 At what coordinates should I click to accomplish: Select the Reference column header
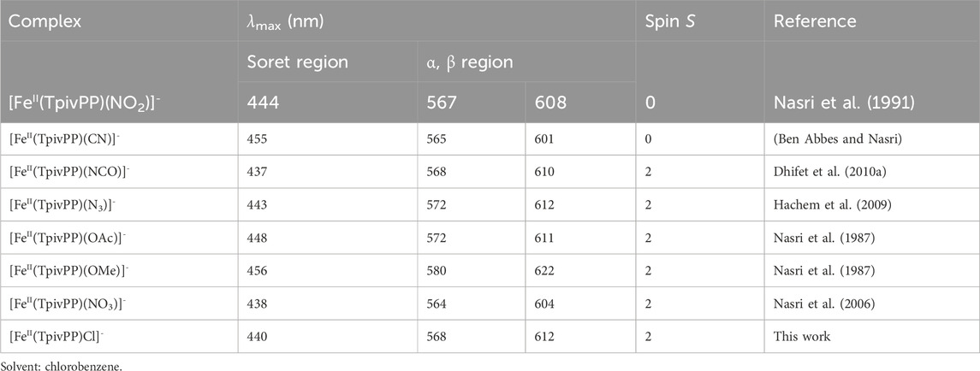[814, 21]
